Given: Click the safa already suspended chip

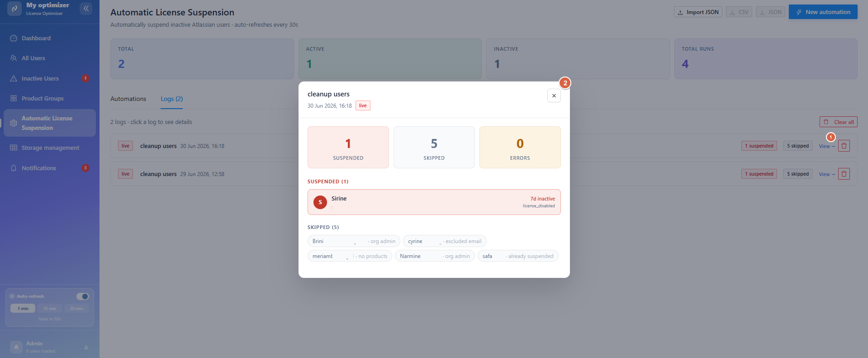Looking at the screenshot, I should click(x=518, y=256).
